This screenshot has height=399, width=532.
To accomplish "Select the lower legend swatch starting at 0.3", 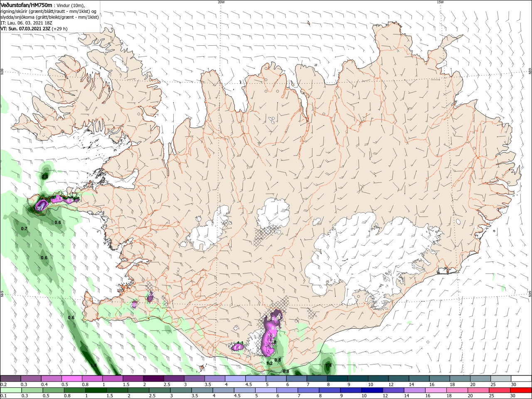I will [x=32, y=390].
